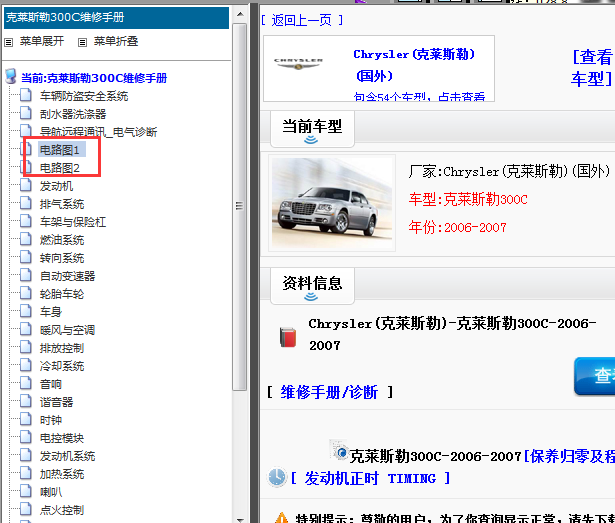This screenshot has height=523, width=615.
Task: Click the document icon next to 车身
Action: 26,311
